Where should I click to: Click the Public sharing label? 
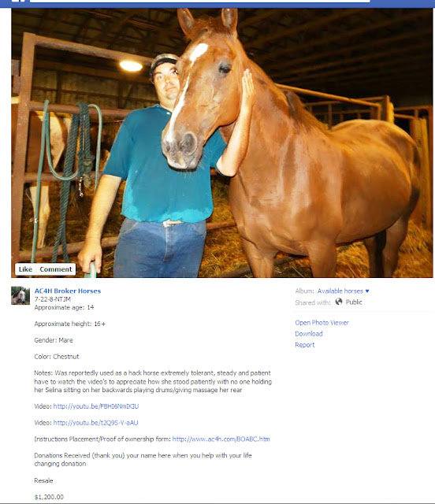pos(354,302)
